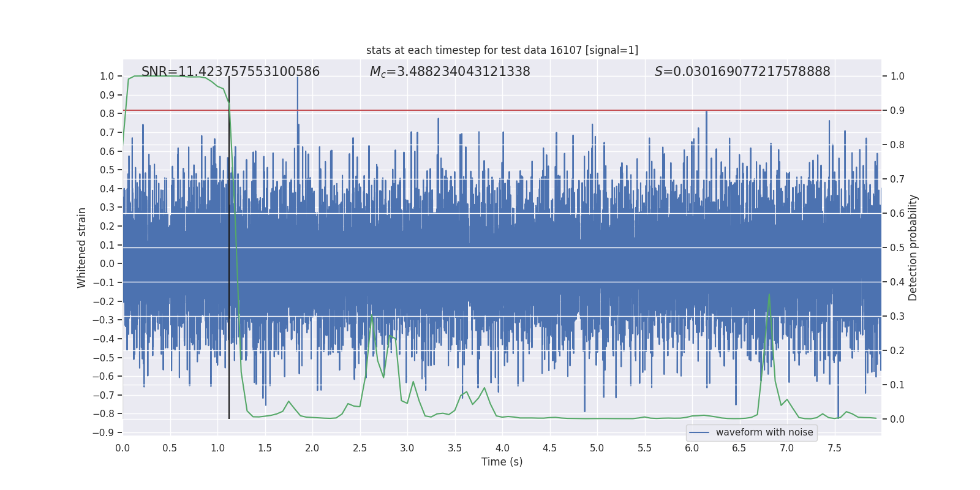Screen dimensions: 980x490
Task: Click the chirp mass Mc annotation
Action: click(450, 72)
